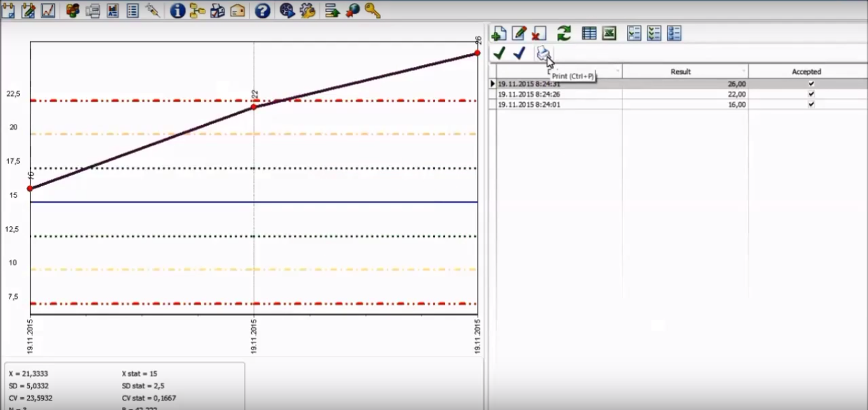This screenshot has height=410, width=868.
Task: Click the checklist document icon in main toolbar
Action: click(133, 10)
